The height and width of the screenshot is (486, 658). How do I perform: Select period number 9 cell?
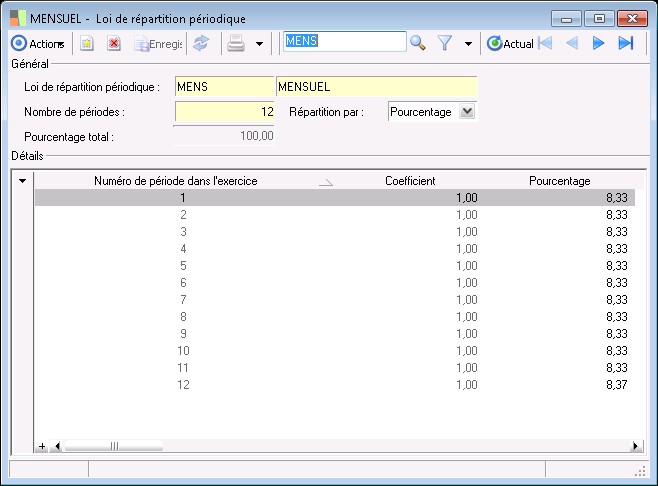click(183, 334)
